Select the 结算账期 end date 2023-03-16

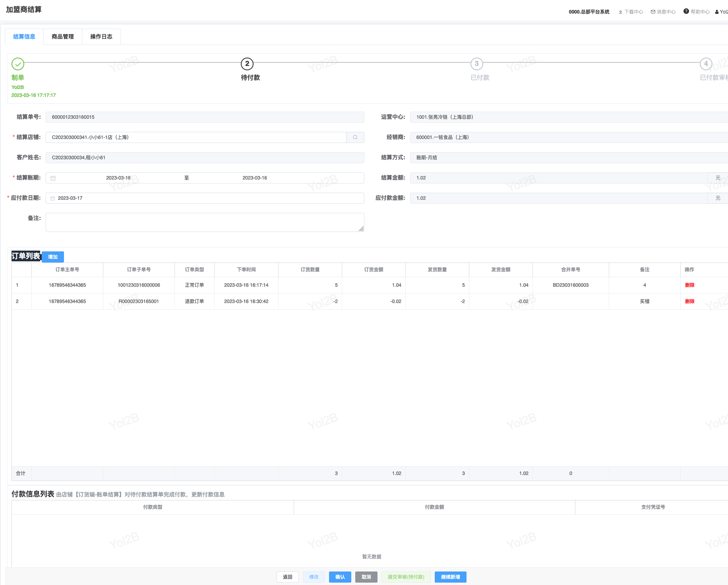(255, 178)
